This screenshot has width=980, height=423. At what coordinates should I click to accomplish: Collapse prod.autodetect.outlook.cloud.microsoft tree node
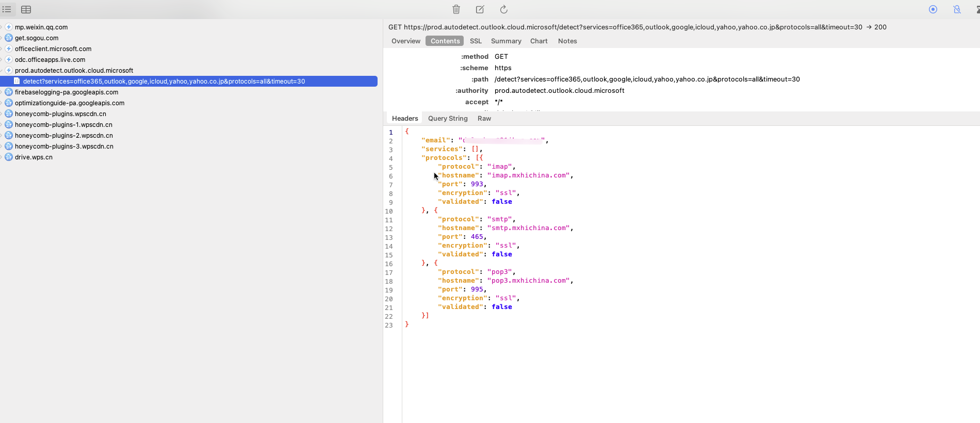2,71
